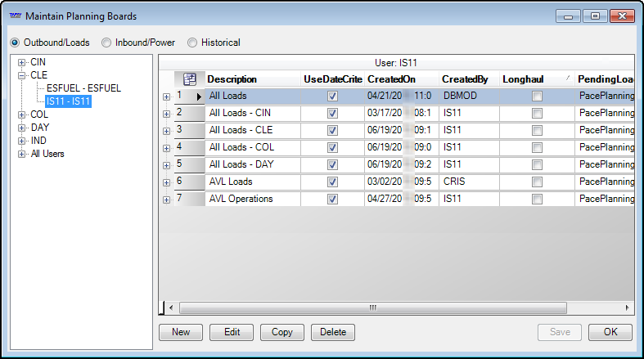Expand the COL tree node
The height and width of the screenshot is (359, 644).
pyautogui.click(x=21, y=115)
